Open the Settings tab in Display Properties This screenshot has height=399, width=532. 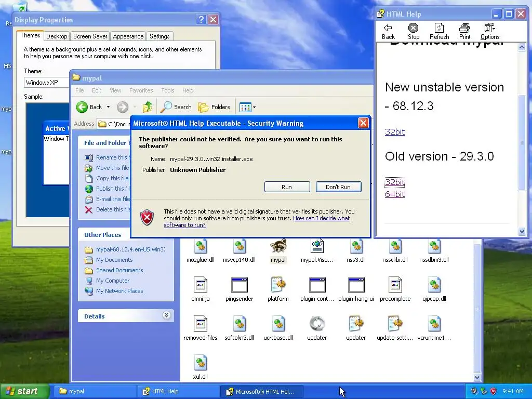[x=159, y=36]
